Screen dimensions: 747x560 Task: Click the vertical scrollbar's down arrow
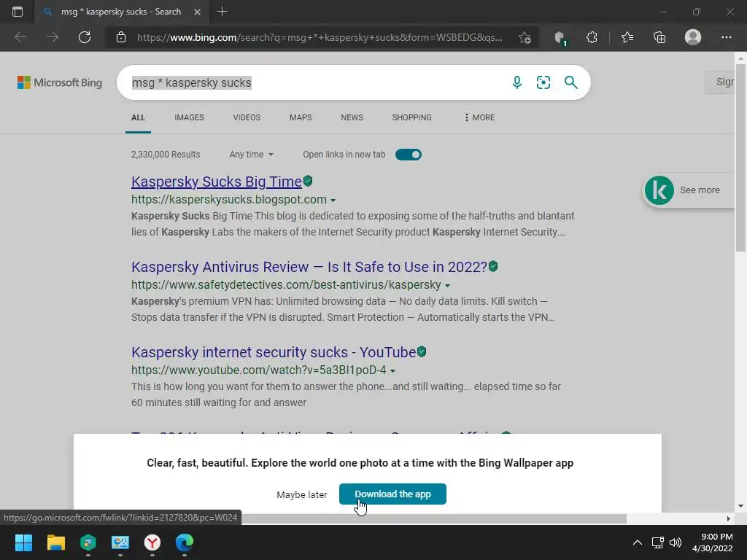740,506
